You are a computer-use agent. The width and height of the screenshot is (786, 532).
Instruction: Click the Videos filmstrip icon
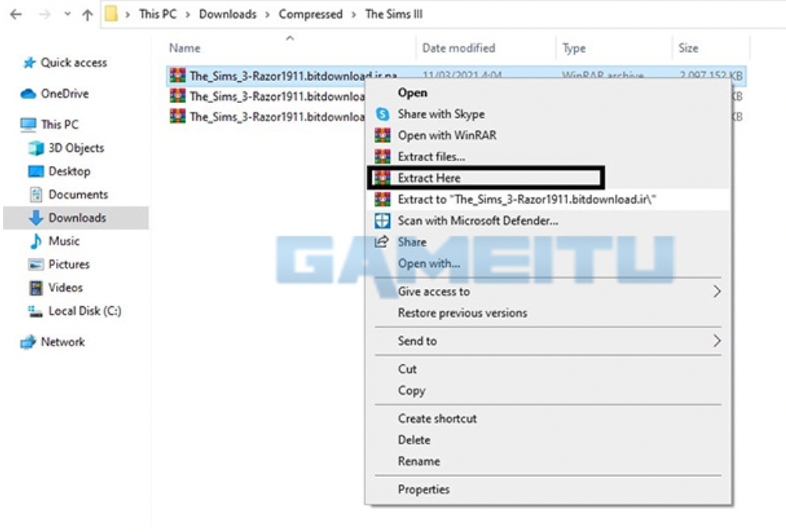[36, 288]
